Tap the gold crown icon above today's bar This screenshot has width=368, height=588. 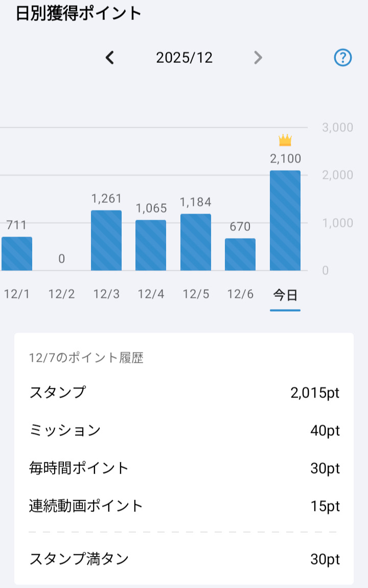pos(285,140)
